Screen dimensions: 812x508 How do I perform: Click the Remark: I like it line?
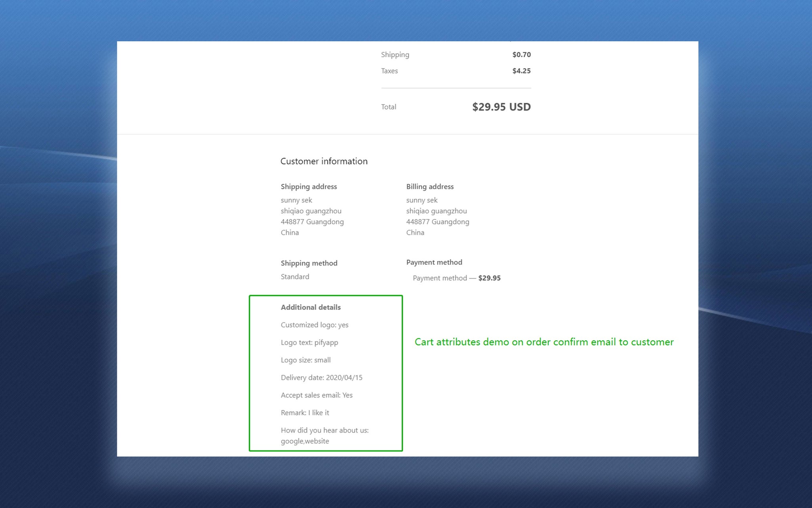click(x=304, y=413)
